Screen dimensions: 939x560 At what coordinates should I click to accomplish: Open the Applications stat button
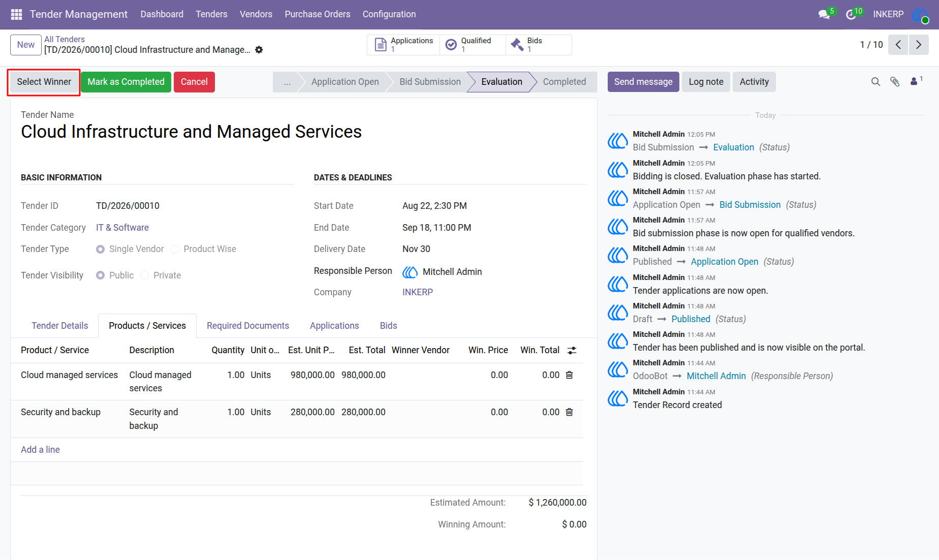point(404,45)
